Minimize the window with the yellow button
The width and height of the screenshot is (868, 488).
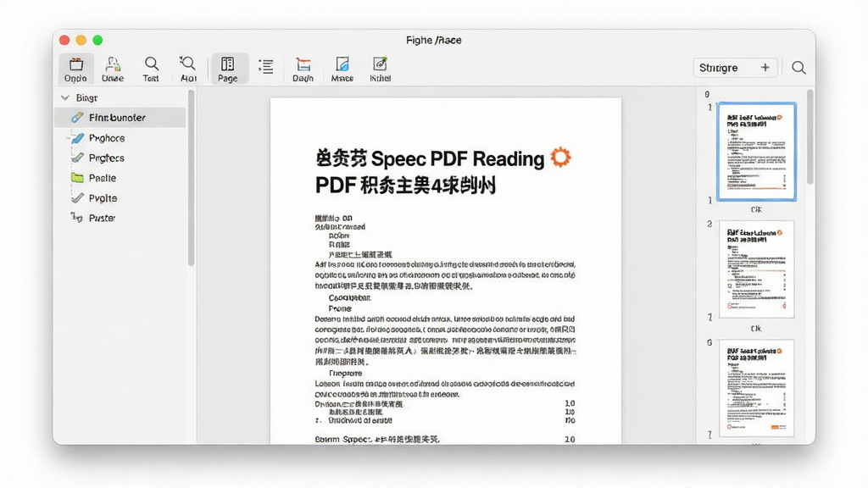[81, 40]
